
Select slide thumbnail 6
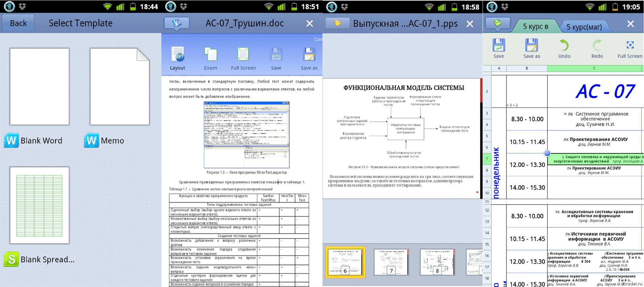point(345,262)
